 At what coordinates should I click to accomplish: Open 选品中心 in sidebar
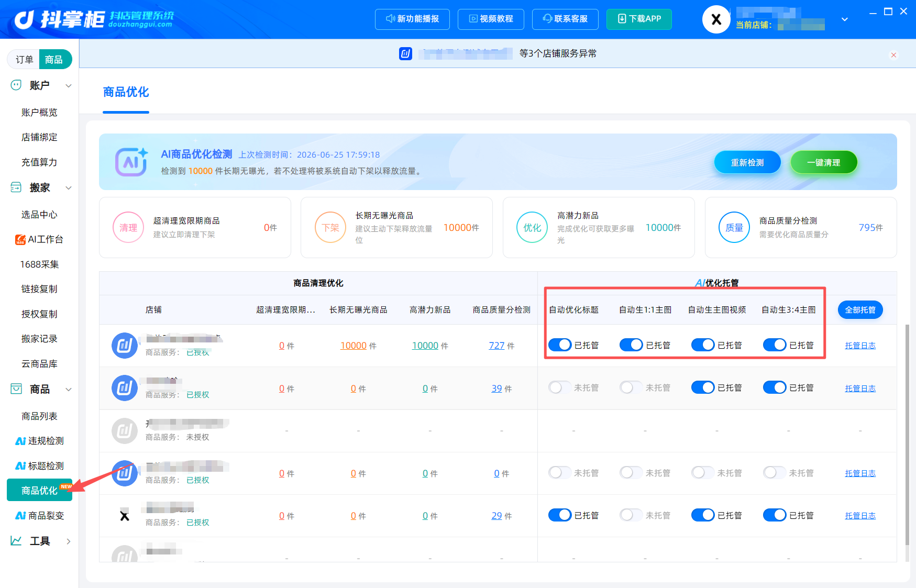tap(39, 214)
